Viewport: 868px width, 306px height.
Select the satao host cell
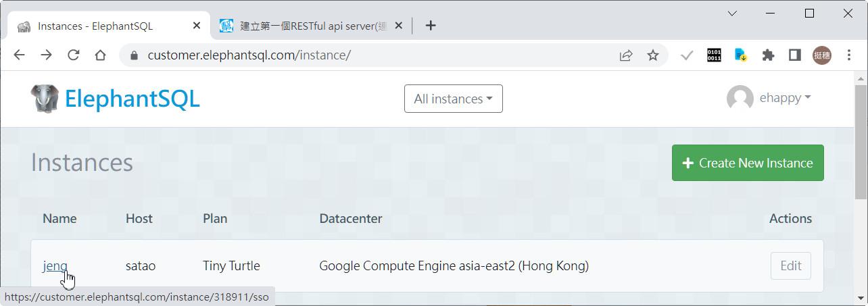click(141, 265)
